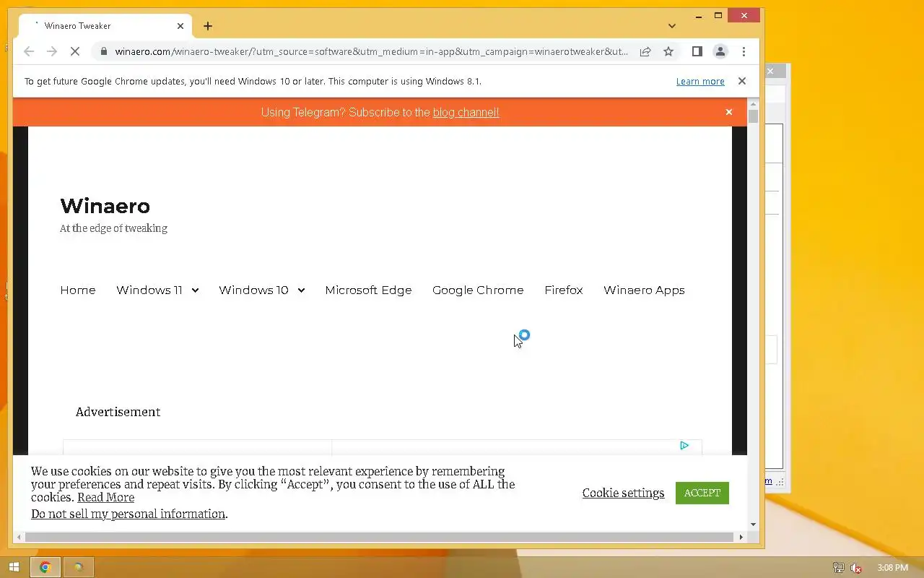Open the Home menu item
This screenshot has height=578, width=924.
(78, 290)
